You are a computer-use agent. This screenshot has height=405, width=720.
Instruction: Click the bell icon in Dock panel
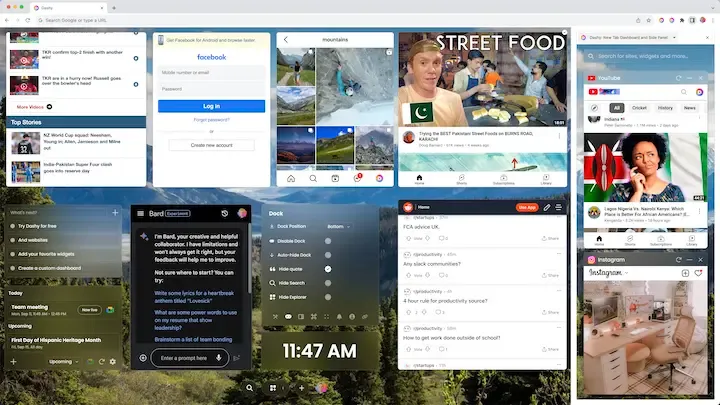click(x=339, y=316)
